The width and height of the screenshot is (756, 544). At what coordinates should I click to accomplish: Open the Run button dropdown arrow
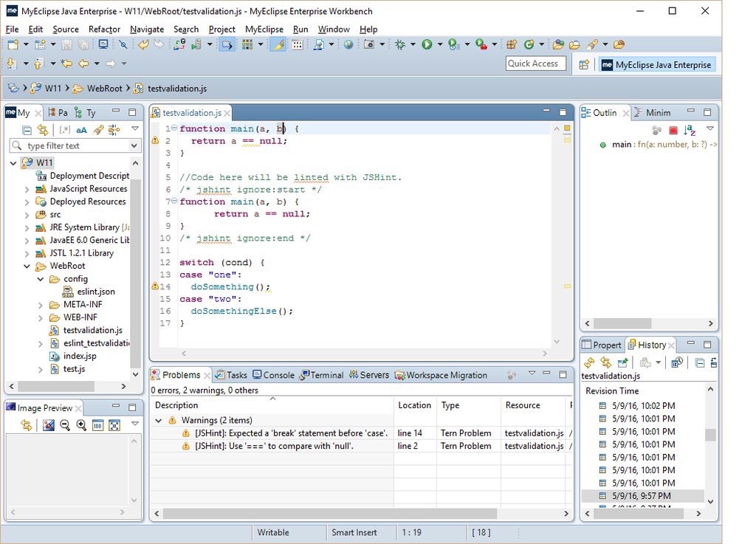pos(440,45)
